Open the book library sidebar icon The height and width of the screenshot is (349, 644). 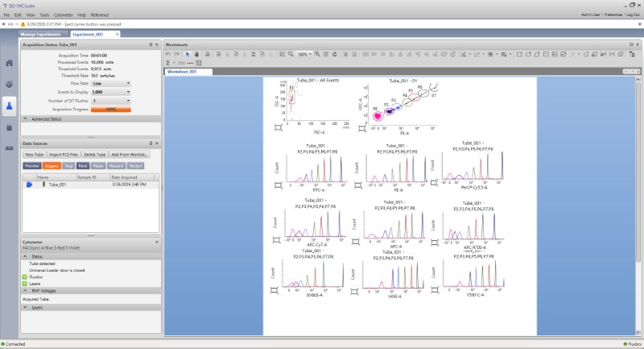(x=9, y=148)
